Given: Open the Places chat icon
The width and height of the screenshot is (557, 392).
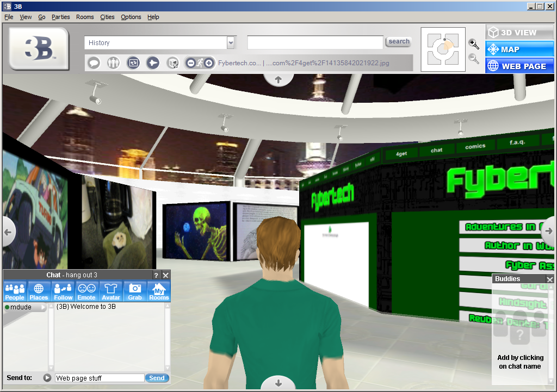Looking at the screenshot, I should 39,291.
